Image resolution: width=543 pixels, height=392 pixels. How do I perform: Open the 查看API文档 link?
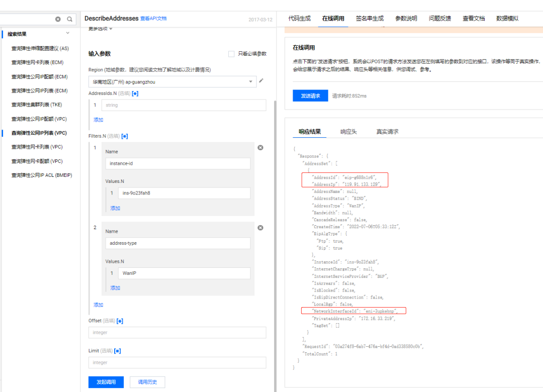[x=153, y=19]
